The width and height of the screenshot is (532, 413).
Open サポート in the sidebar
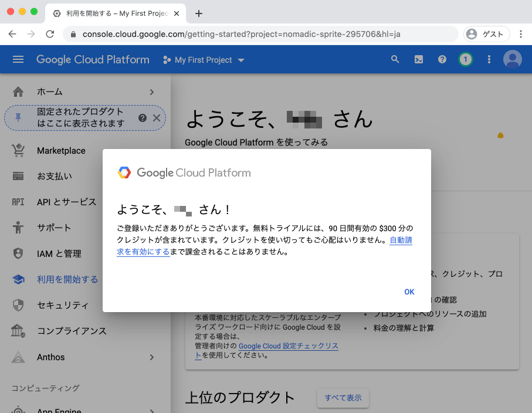(x=53, y=228)
